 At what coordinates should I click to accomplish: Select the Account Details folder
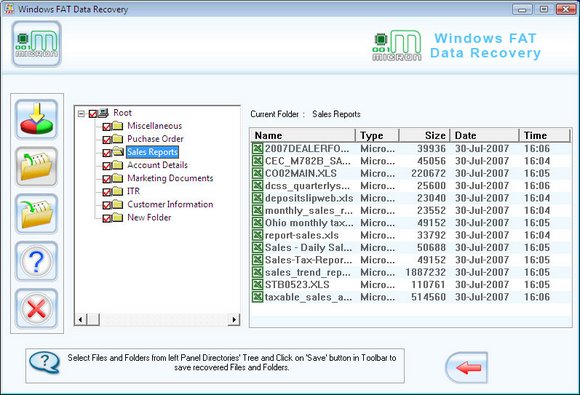point(158,165)
